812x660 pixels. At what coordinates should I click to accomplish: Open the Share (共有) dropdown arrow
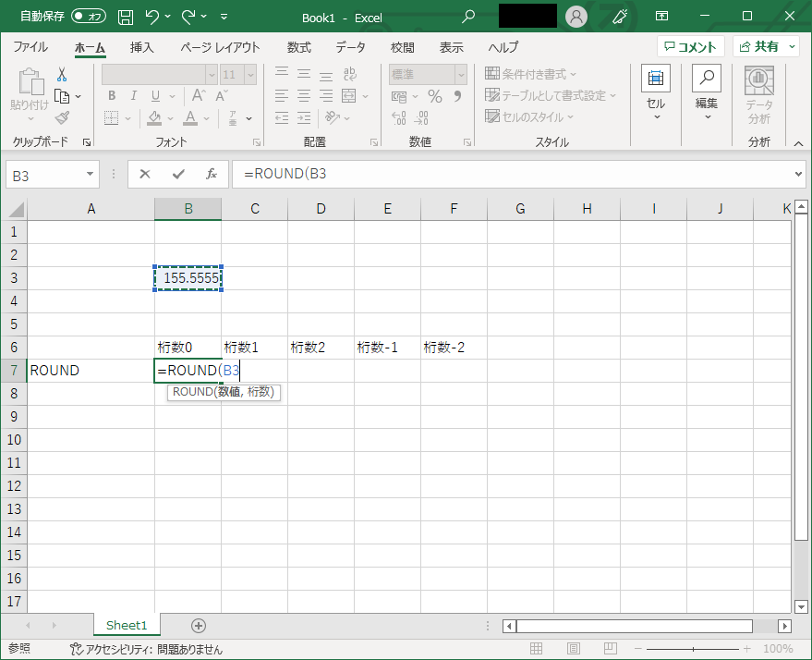[793, 46]
